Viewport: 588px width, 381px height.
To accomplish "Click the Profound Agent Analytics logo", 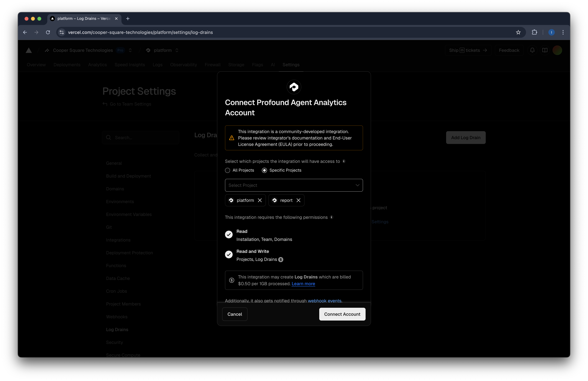I will point(294,87).
